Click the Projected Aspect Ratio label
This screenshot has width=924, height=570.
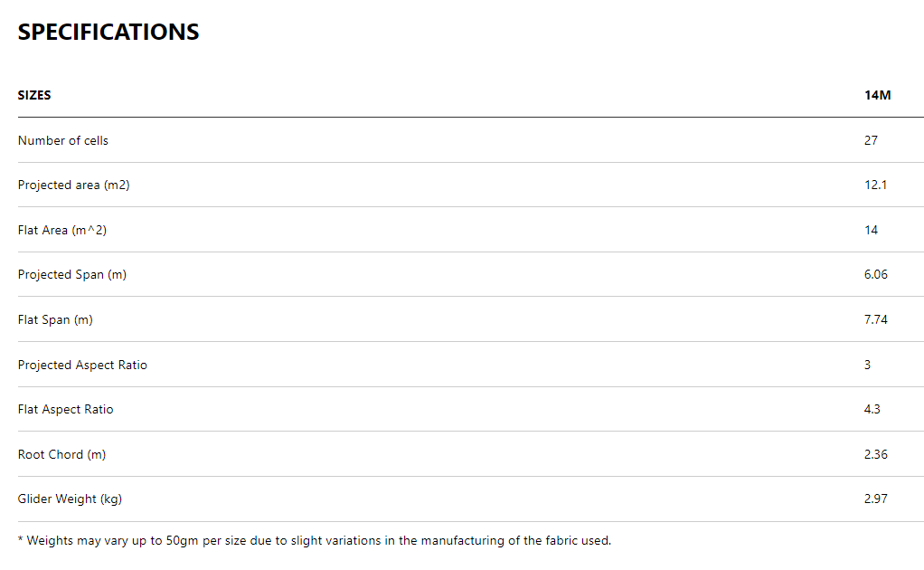point(82,365)
